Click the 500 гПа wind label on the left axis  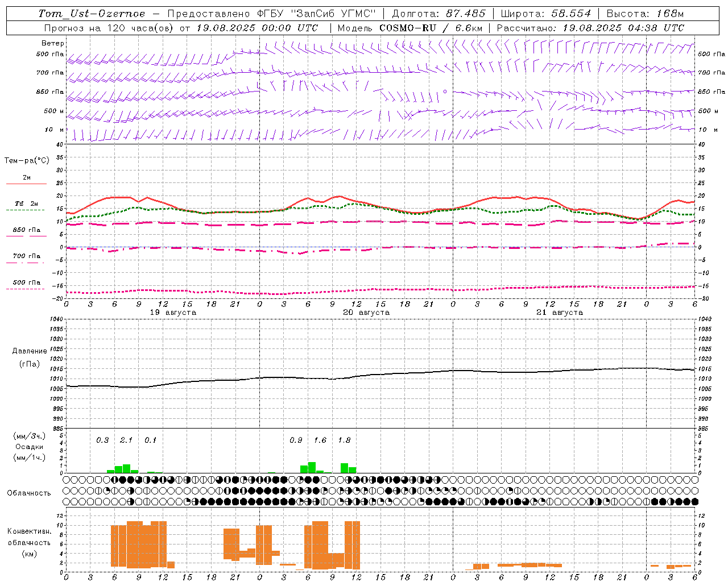[x=50, y=55]
